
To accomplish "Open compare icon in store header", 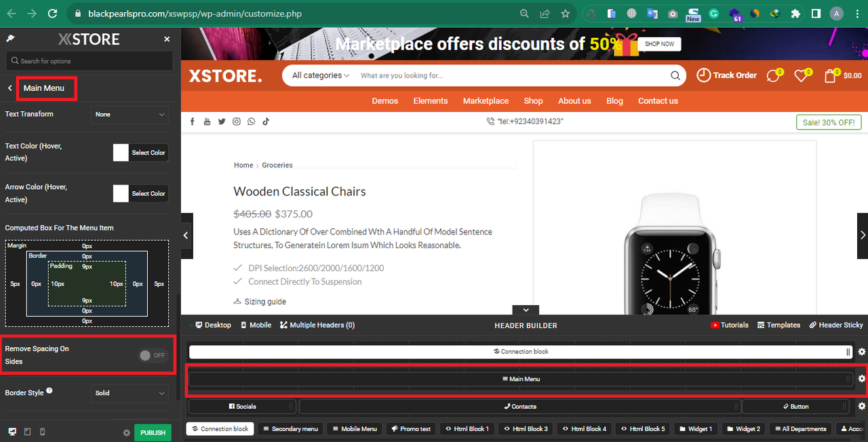I will (x=773, y=76).
